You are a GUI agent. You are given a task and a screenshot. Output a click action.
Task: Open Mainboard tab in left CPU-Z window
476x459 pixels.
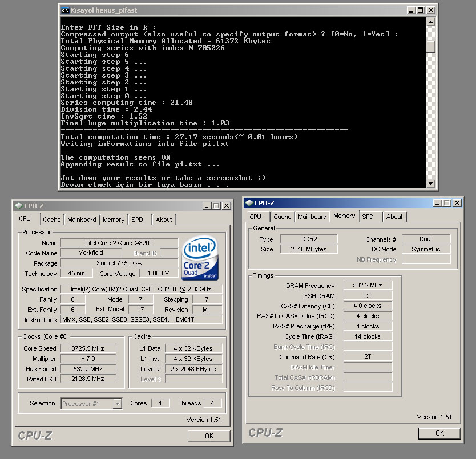click(82, 220)
